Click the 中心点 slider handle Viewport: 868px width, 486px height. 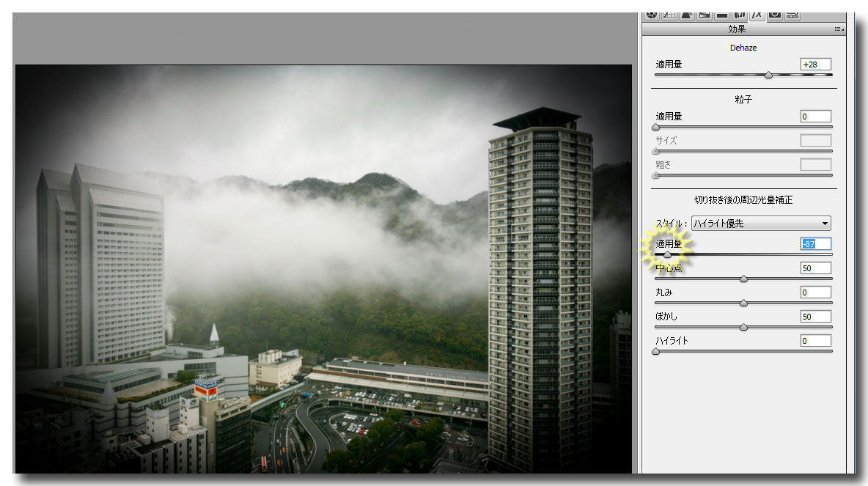[743, 279]
